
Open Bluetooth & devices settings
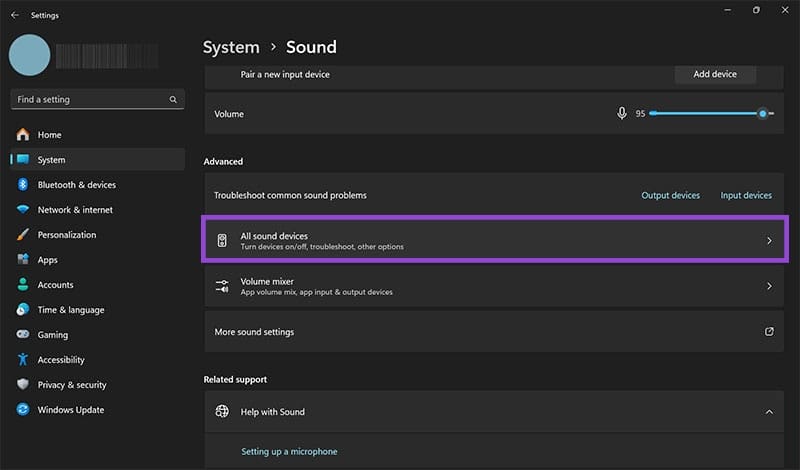tap(97, 185)
